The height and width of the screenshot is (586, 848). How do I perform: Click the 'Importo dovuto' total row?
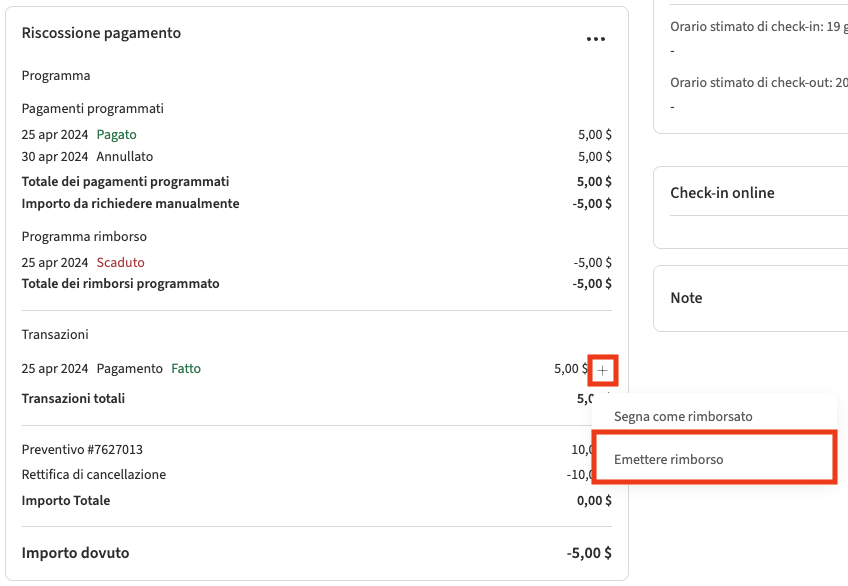pos(75,553)
